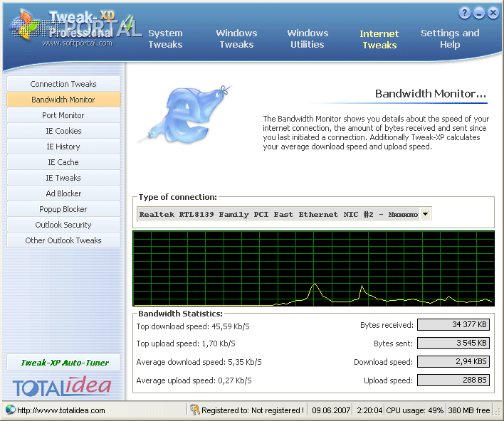
Task: Click '380 MB free' status entry
Action: (469, 410)
